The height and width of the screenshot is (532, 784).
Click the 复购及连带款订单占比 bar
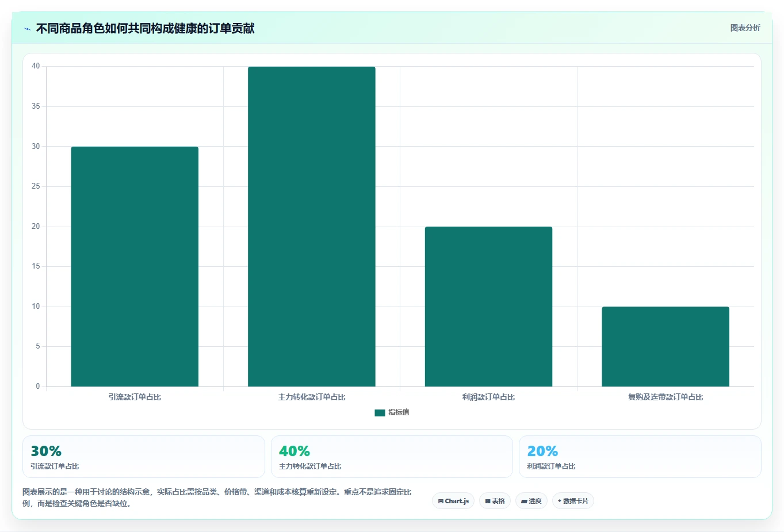666,346
